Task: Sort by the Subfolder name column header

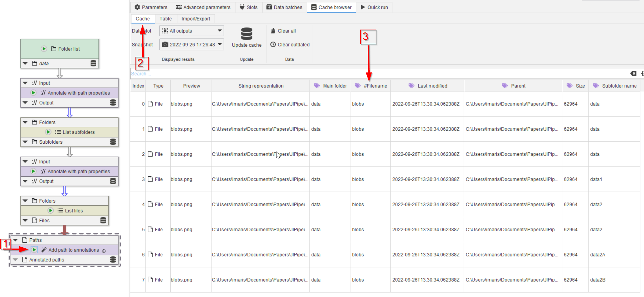Action: 619,86
